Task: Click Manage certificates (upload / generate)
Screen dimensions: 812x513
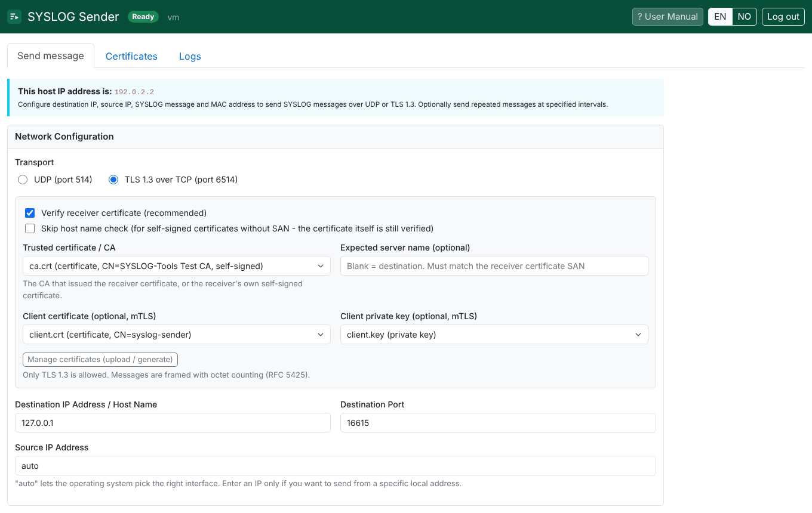Action: [x=100, y=360]
